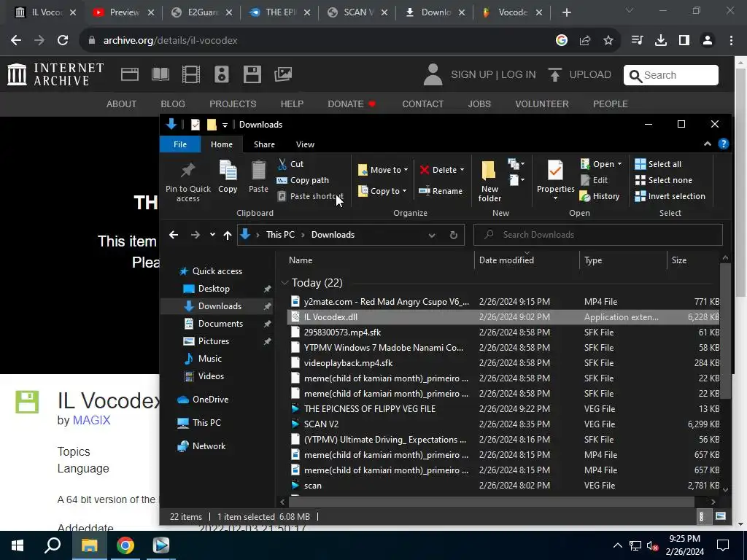This screenshot has width=747, height=560.
Task: Open the Move to dropdown
Action: [382, 169]
